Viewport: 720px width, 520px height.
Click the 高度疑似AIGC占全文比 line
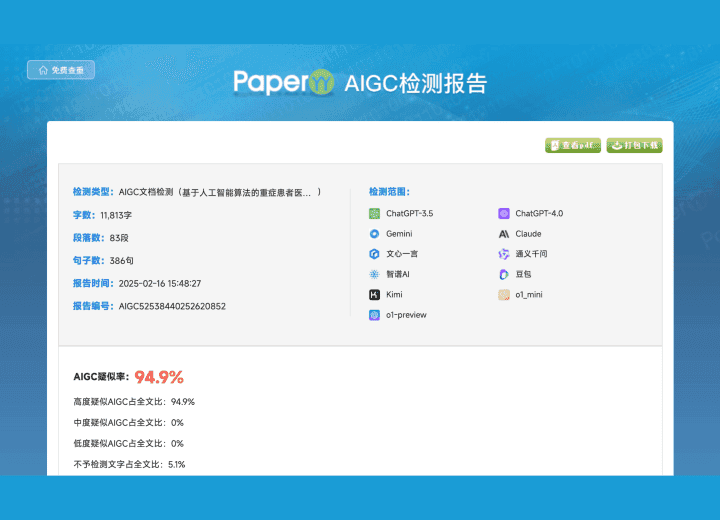pos(134,402)
